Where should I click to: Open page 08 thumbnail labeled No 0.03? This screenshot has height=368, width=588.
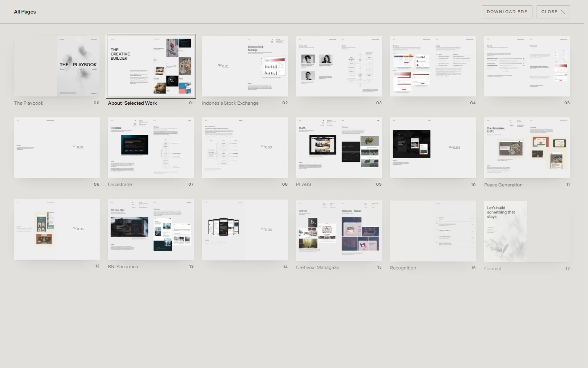click(x=245, y=148)
